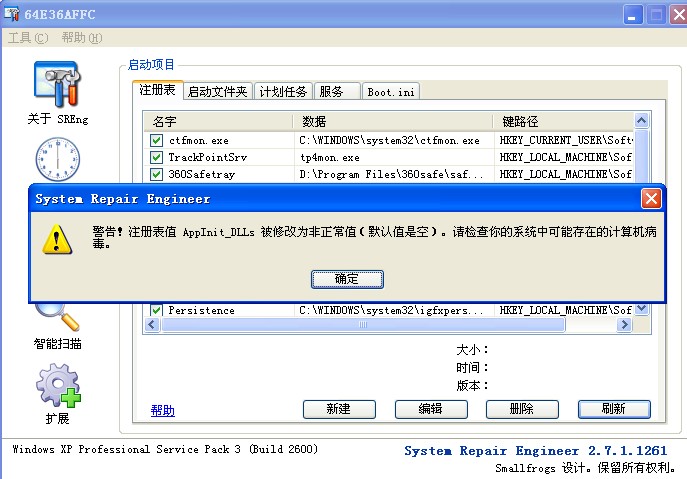Click System Repair Engineer 2.7.1.1261 version text
The height and width of the screenshot is (479, 687).
pos(535,451)
